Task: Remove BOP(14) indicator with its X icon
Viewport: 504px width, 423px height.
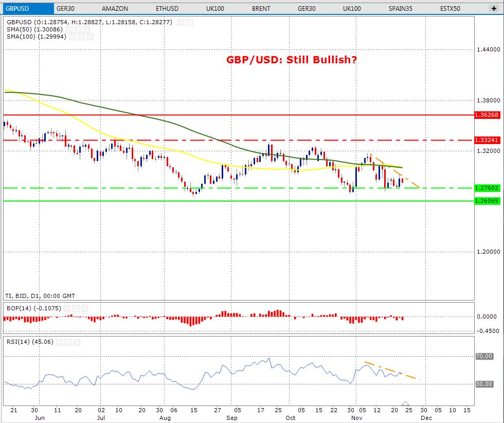Action: point(84,308)
